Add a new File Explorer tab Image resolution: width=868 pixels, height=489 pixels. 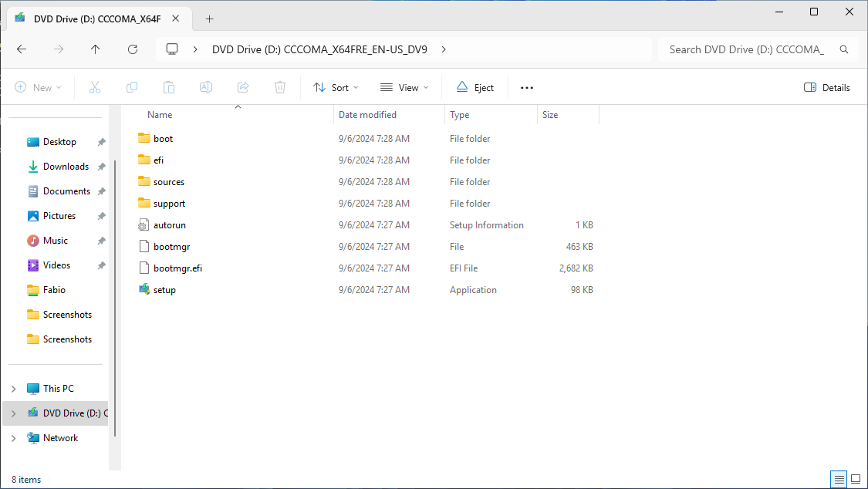pos(209,19)
